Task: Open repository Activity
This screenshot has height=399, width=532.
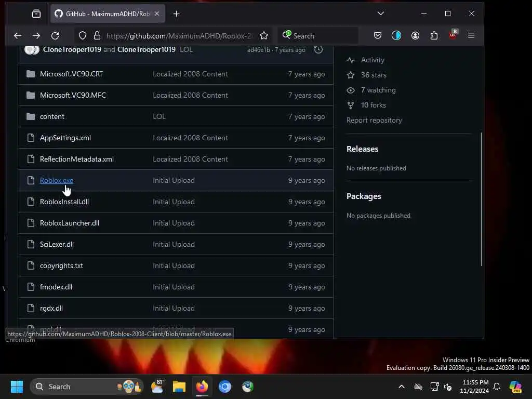Action: coord(373,60)
